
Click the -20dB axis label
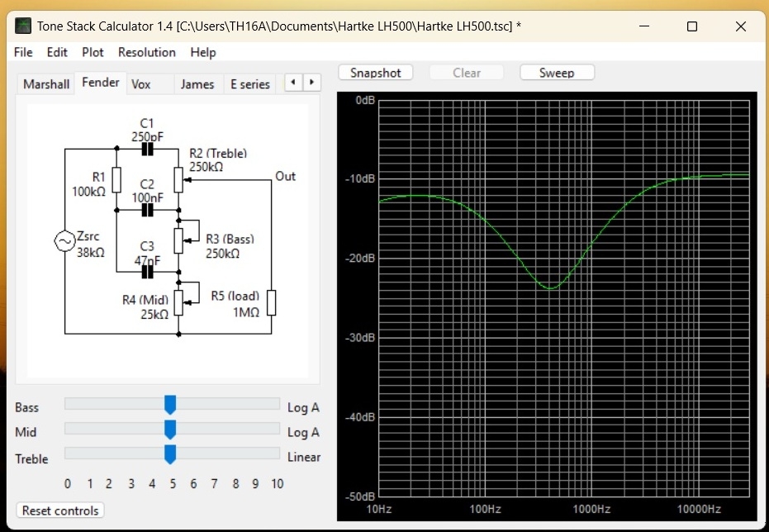click(359, 259)
